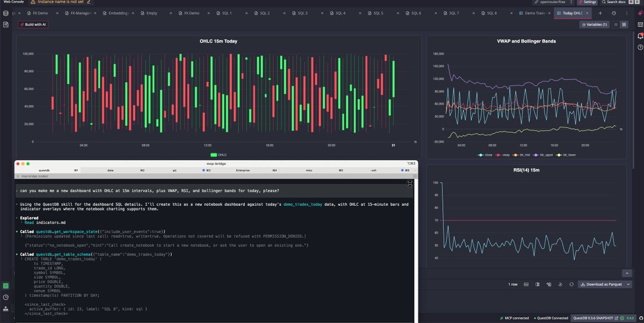Click the notifications bell icon in the right sidebar

click(640, 36)
